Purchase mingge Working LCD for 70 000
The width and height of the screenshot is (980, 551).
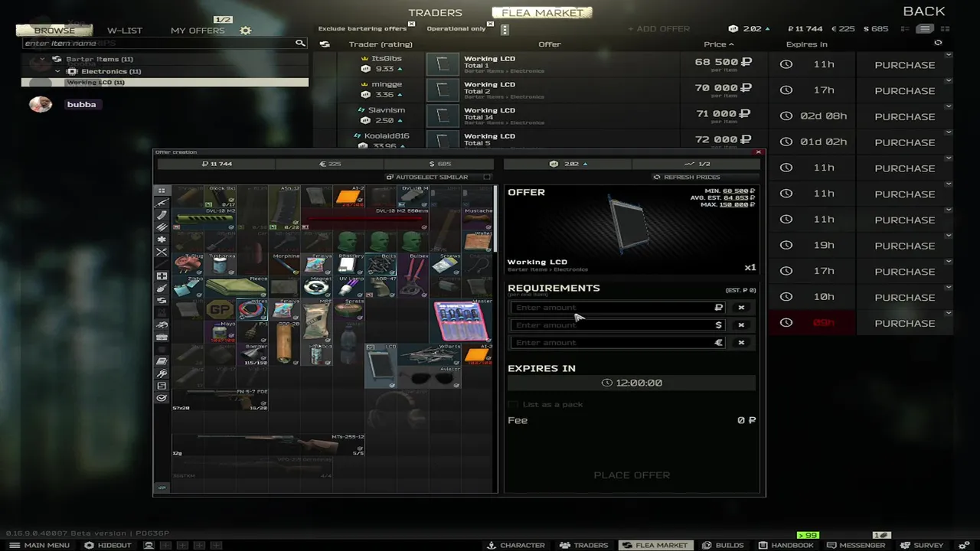pos(904,90)
